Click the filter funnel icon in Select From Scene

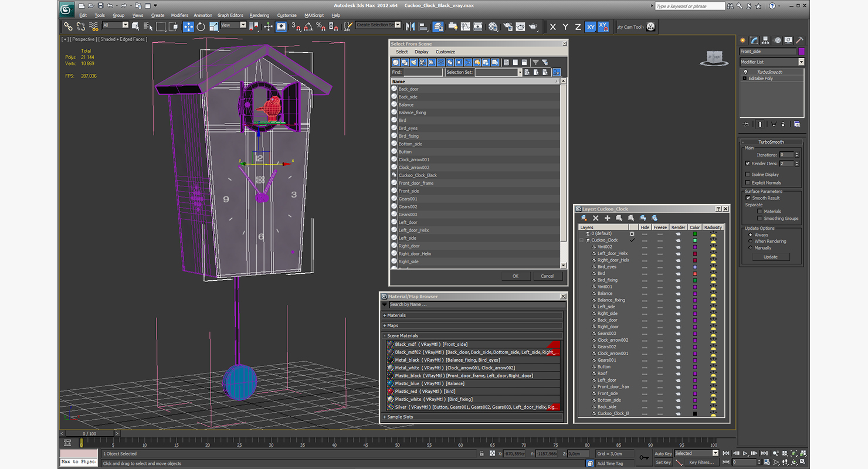(x=535, y=62)
